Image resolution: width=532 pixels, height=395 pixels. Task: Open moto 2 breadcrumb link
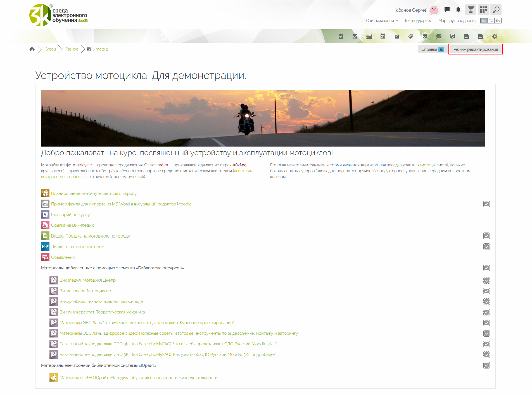pos(102,49)
